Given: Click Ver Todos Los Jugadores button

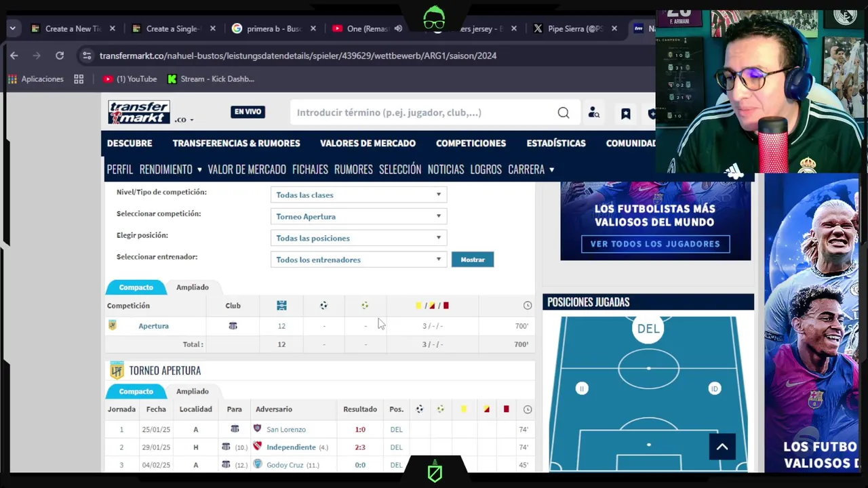Looking at the screenshot, I should [655, 244].
